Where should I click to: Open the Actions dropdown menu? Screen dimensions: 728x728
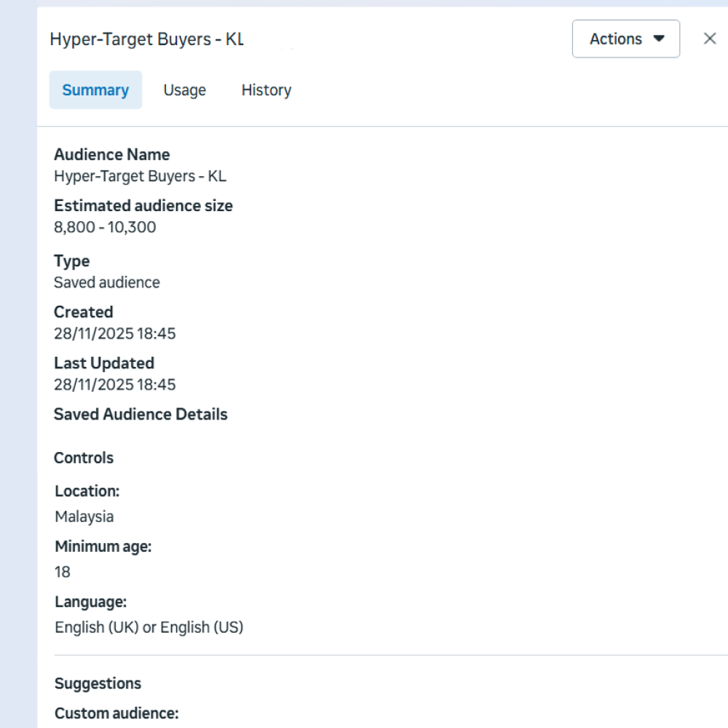tap(625, 39)
